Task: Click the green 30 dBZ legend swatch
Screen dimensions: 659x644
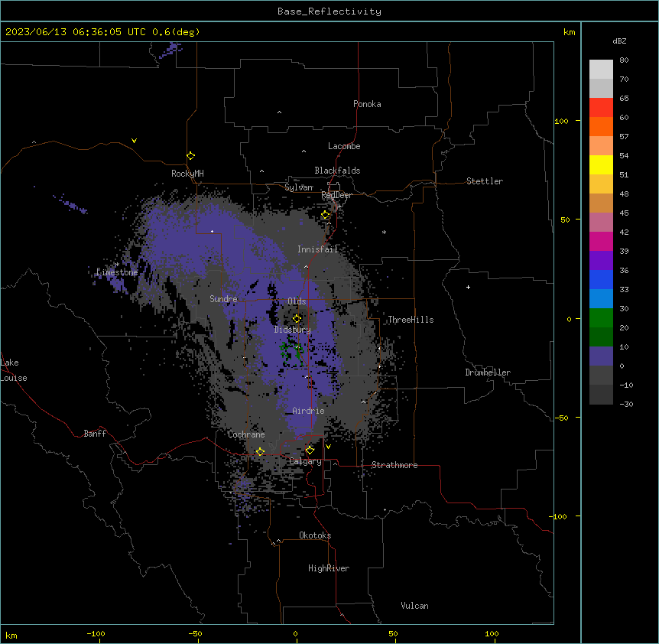Action: pyautogui.click(x=601, y=318)
